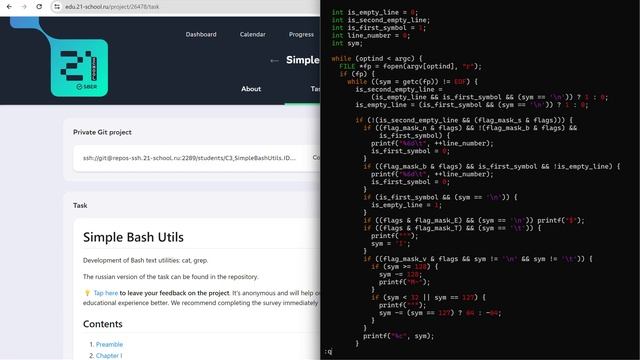The height and width of the screenshot is (360, 640).
Task: Click the browser back arrow
Action: [x=9, y=7]
